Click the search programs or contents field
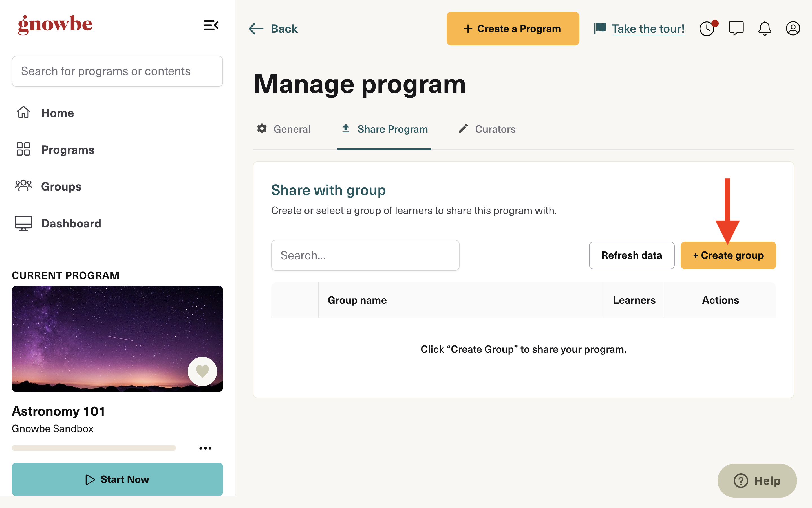812x508 pixels. (x=118, y=71)
